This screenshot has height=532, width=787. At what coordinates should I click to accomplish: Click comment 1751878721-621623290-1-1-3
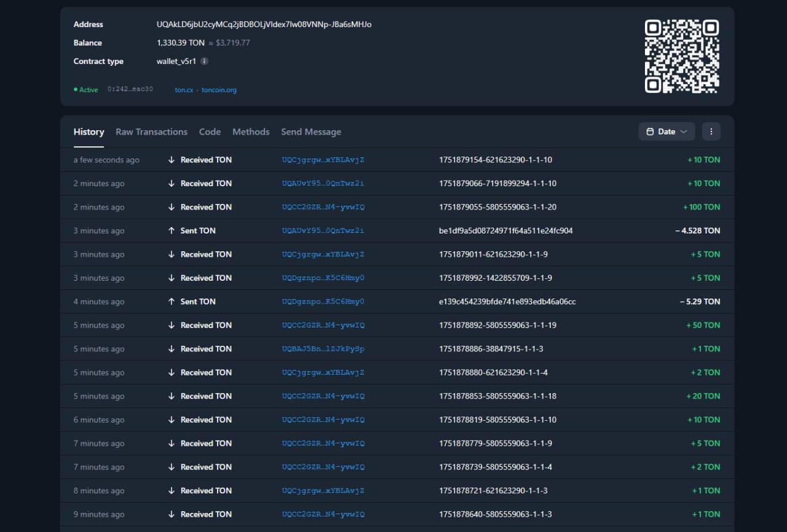pos(493,491)
